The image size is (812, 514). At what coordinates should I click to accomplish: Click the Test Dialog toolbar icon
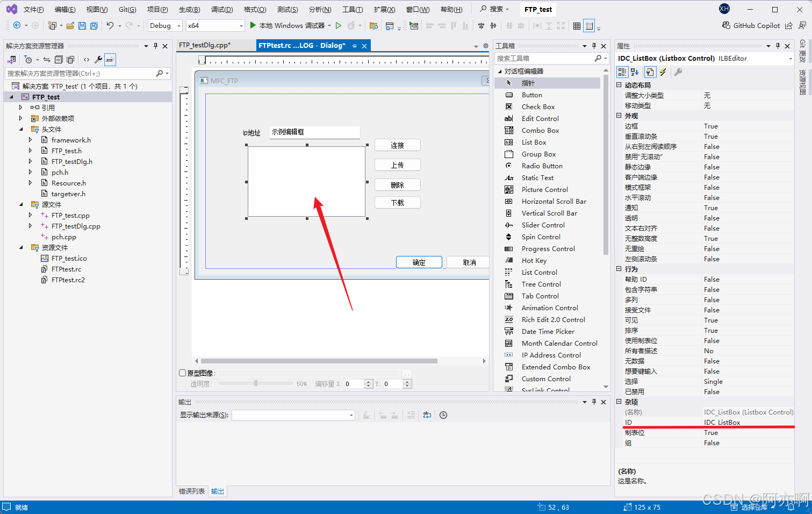pyautogui.click(x=414, y=25)
